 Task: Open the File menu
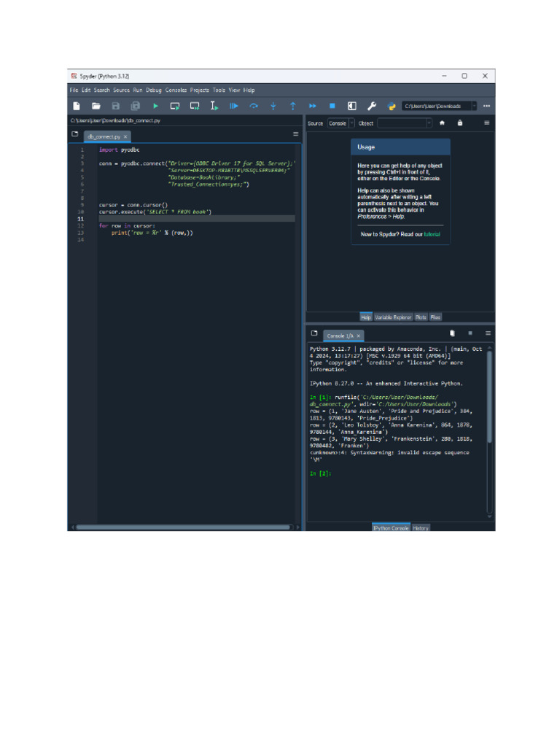pyautogui.click(x=74, y=90)
